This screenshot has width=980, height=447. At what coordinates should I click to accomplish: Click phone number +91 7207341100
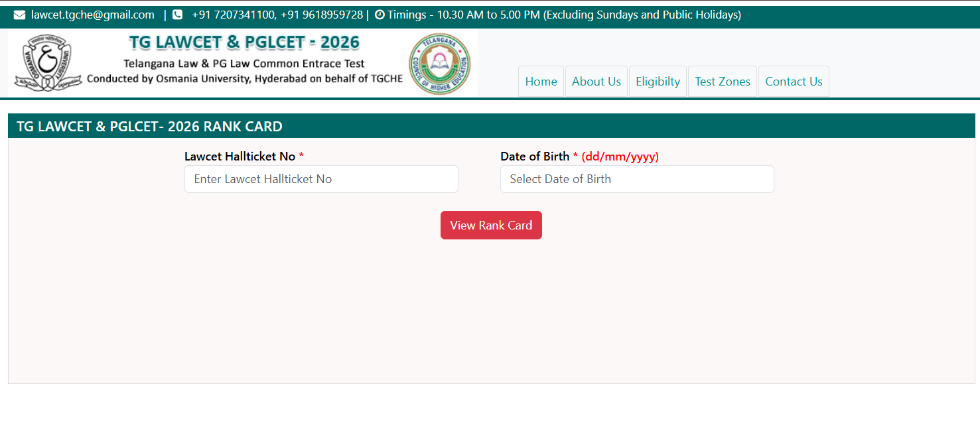coord(234,15)
